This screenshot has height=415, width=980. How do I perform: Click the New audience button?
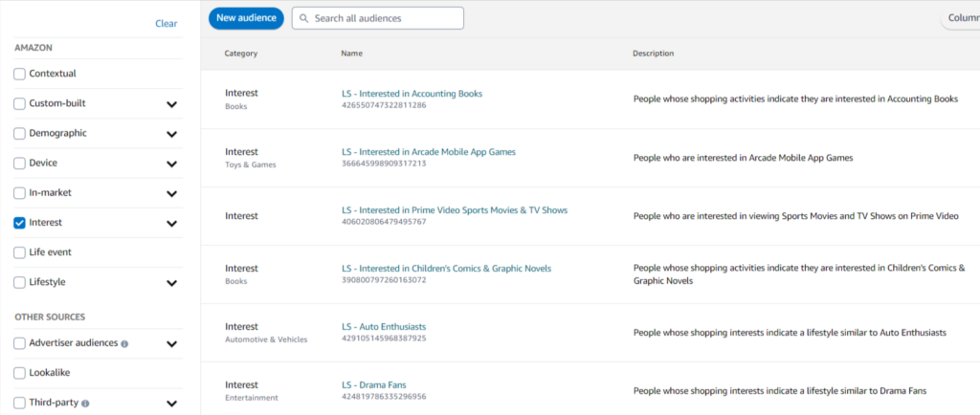coord(246,18)
